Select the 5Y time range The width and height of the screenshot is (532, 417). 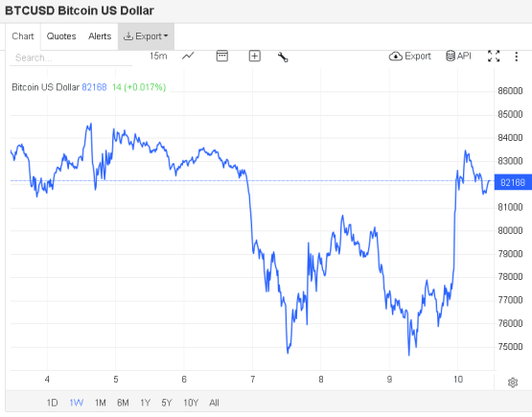[167, 403]
